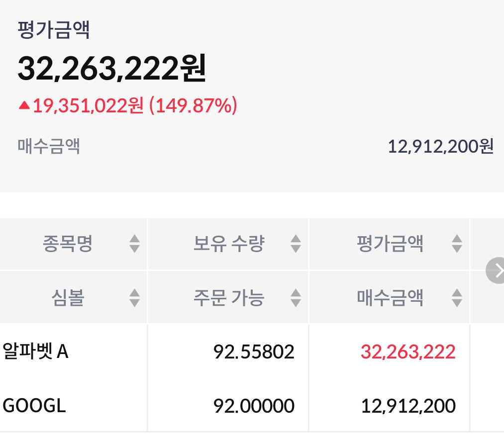Select the 보유 수량 column header label
The height and width of the screenshot is (442, 504).
pos(229,244)
